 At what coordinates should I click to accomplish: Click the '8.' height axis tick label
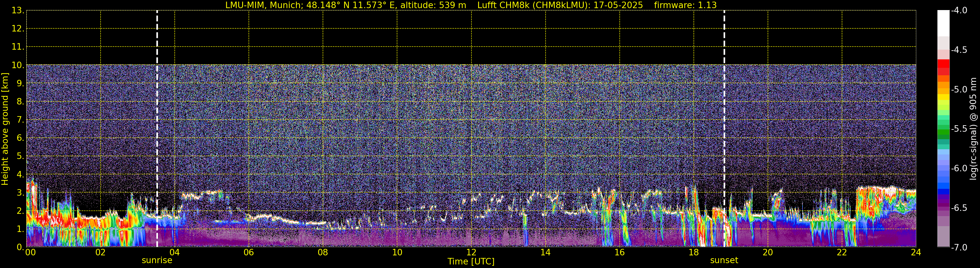(20, 102)
